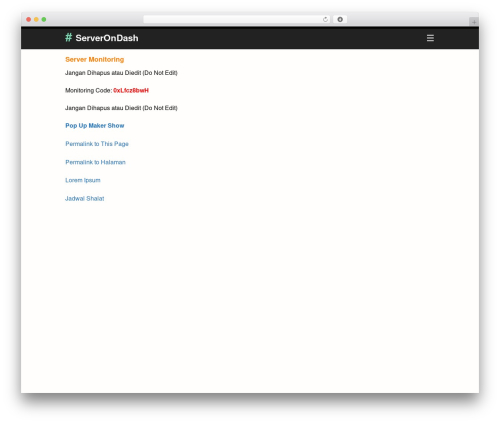
Task: Open the Pop Up Maker Show link
Action: [x=95, y=126]
